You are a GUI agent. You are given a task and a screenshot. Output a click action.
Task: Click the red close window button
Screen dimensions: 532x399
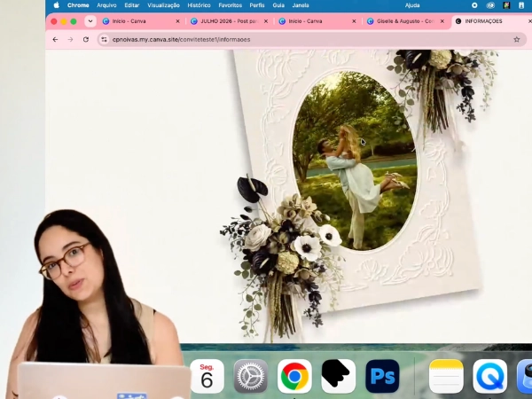(x=54, y=21)
